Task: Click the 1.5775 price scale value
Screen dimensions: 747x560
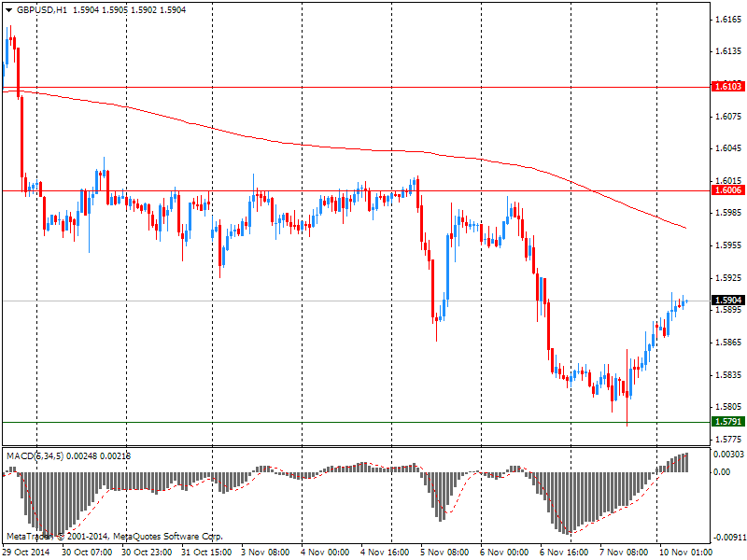Action: click(x=728, y=439)
